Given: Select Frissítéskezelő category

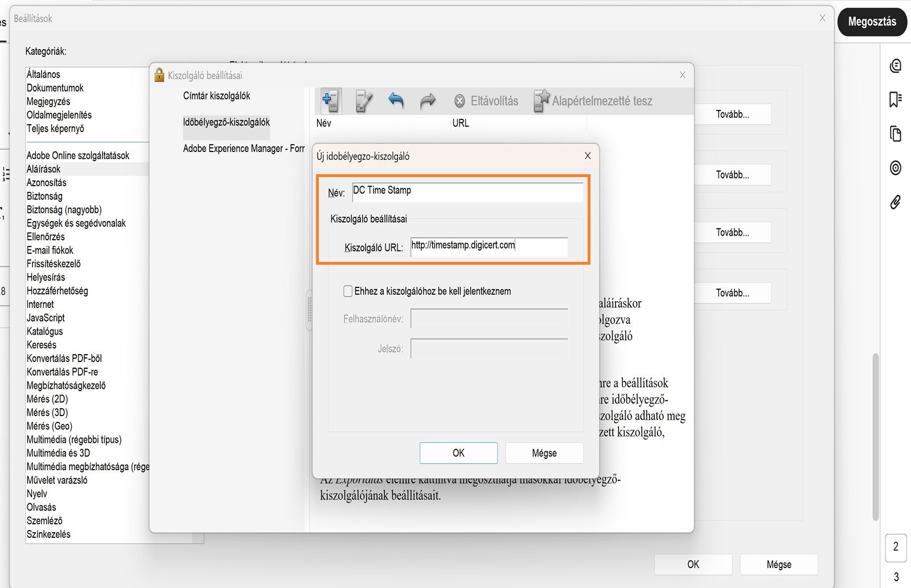Looking at the screenshot, I should (54, 264).
